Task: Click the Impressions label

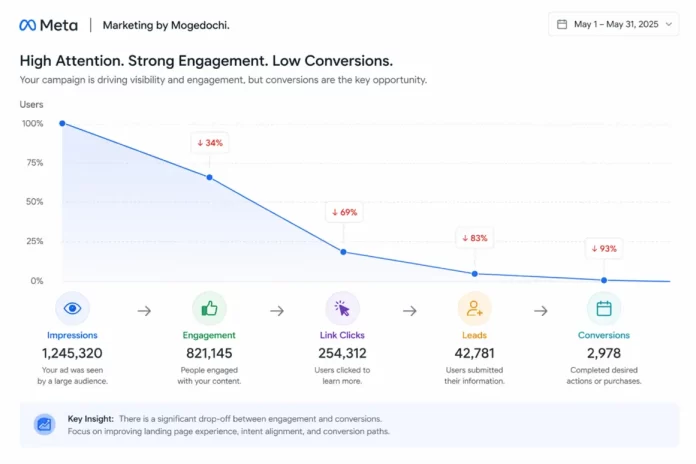Action: click(x=72, y=335)
